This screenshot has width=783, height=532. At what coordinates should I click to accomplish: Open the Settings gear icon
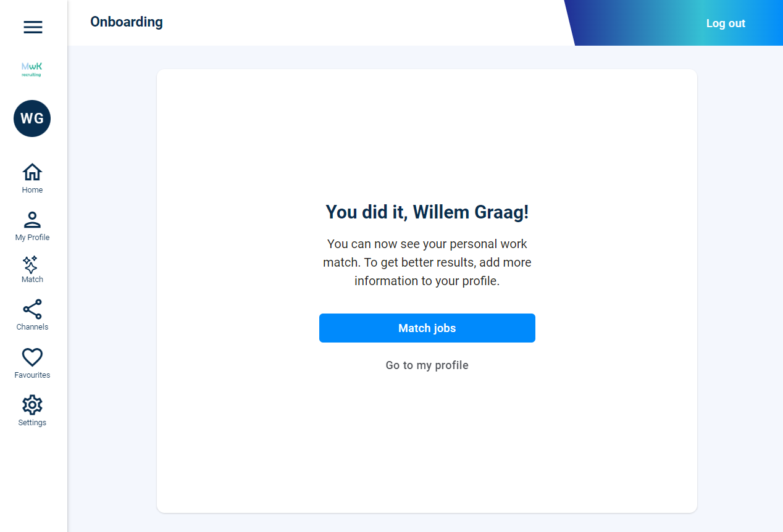coord(32,405)
